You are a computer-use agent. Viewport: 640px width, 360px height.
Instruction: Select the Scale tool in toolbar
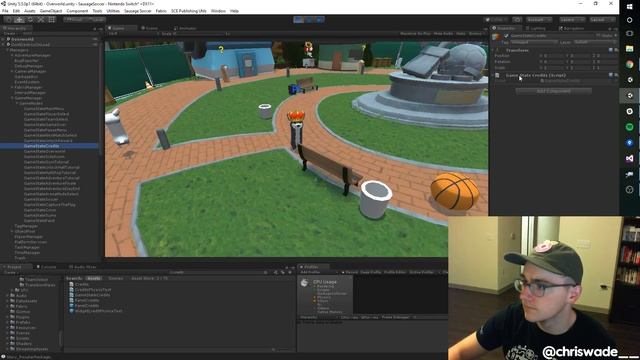pos(41,20)
